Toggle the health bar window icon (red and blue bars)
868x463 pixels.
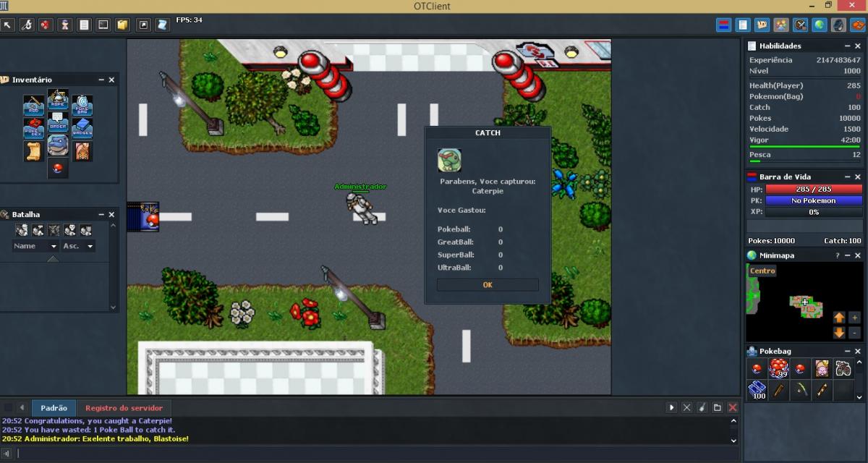[723, 25]
